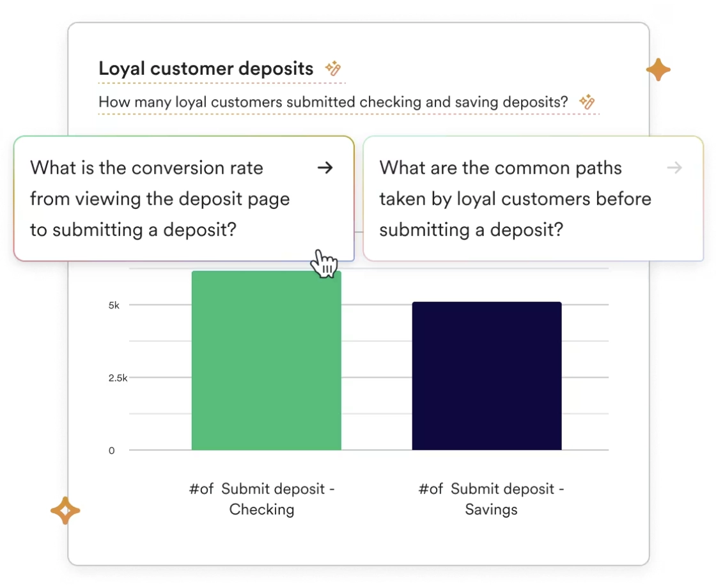Click the '#of Submit deposit - Checking' label
This screenshot has width=716, height=588.
[x=262, y=499]
